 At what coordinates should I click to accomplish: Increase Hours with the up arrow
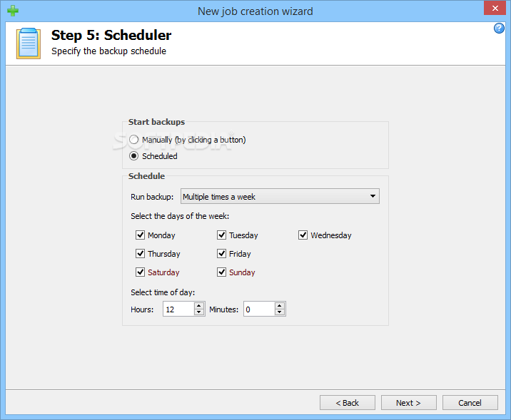click(x=199, y=305)
